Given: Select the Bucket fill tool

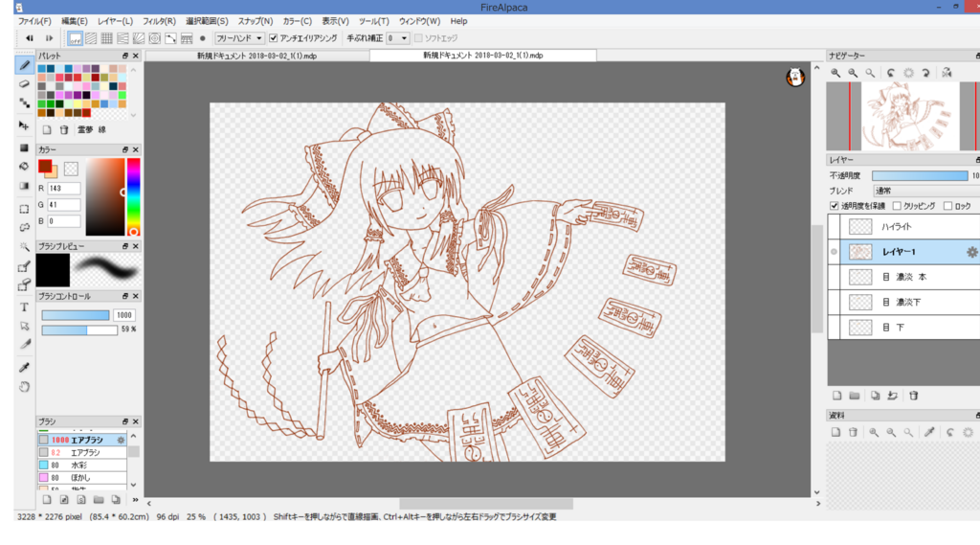Looking at the screenshot, I should [24, 167].
